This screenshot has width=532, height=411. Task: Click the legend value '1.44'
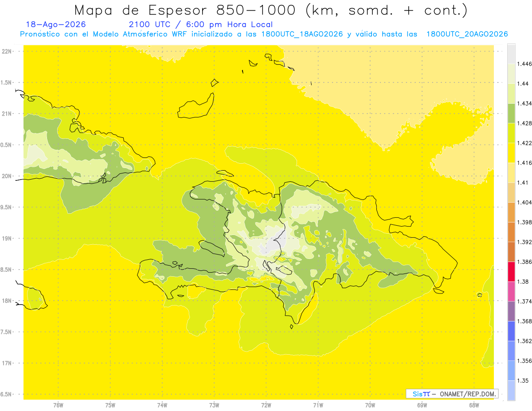point(523,84)
